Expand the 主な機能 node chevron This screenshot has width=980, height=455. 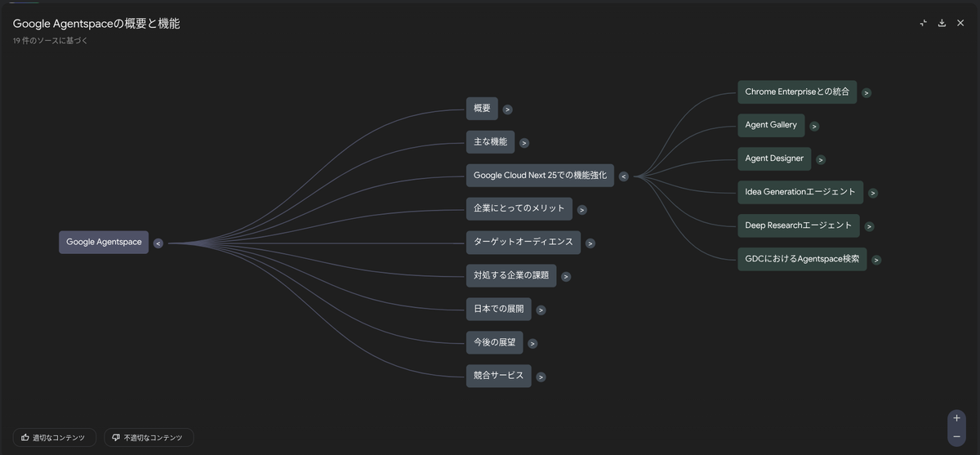(524, 142)
